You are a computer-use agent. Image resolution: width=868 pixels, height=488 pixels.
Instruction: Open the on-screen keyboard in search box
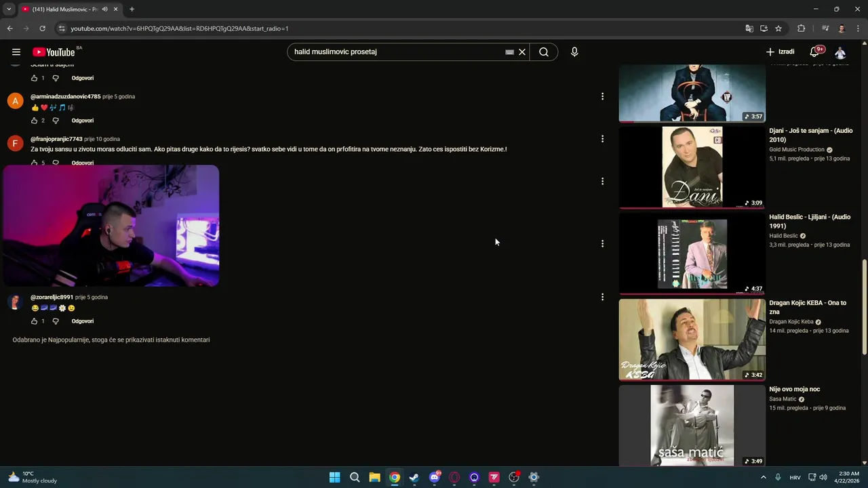click(x=509, y=52)
